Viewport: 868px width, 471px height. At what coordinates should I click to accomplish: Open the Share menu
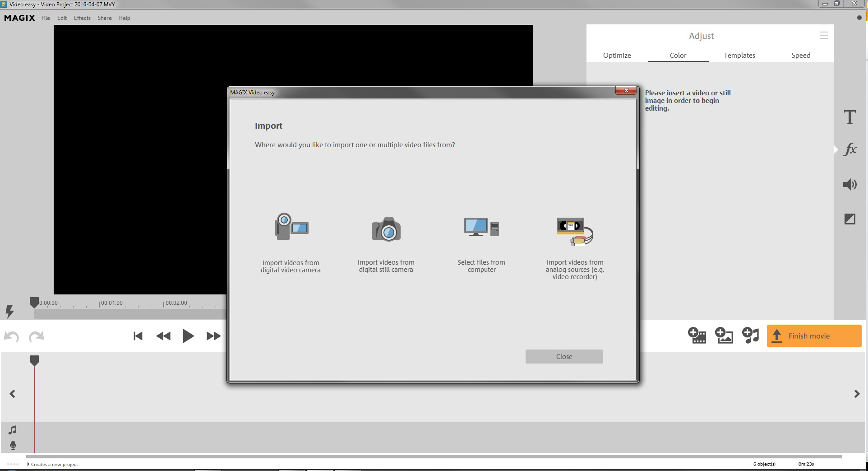point(105,18)
